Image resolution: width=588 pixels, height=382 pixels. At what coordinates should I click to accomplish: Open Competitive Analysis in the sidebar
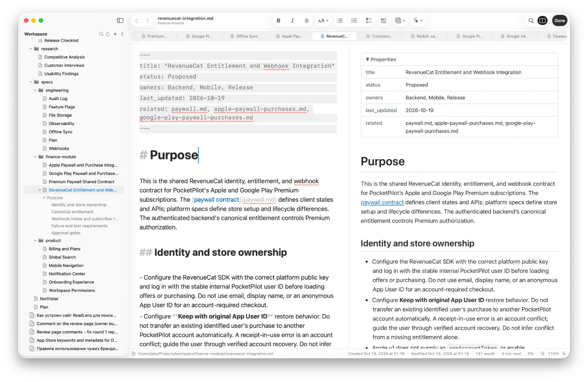(64, 57)
